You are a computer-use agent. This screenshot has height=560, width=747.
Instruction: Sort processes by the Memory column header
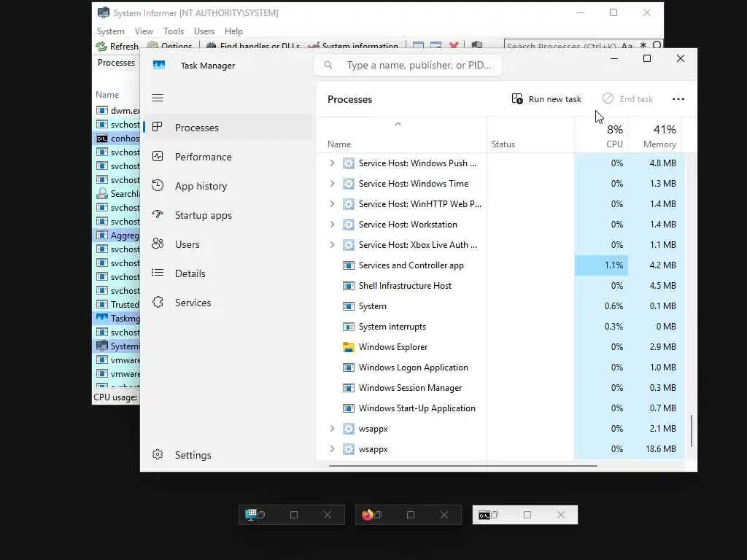655,136
